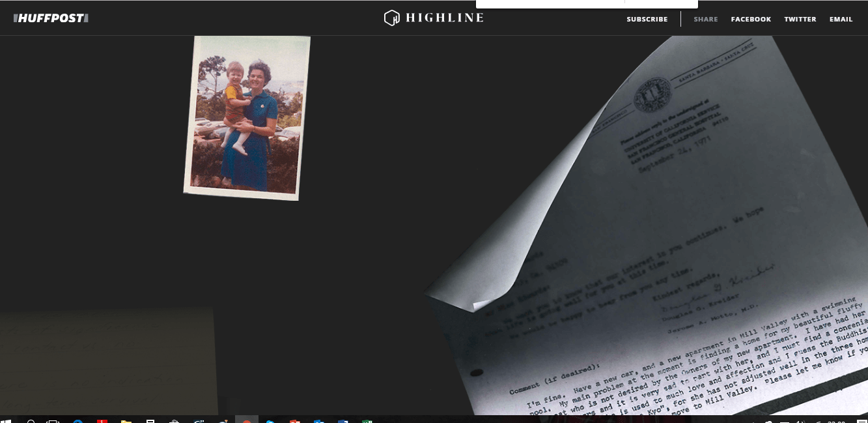Image resolution: width=868 pixels, height=423 pixels.
Task: Open the HuffPost home logo
Action: (51, 18)
